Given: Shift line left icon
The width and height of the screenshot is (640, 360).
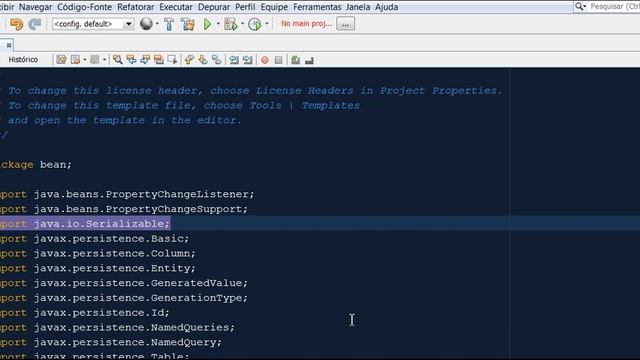Looking at the screenshot, I should 234,60.
